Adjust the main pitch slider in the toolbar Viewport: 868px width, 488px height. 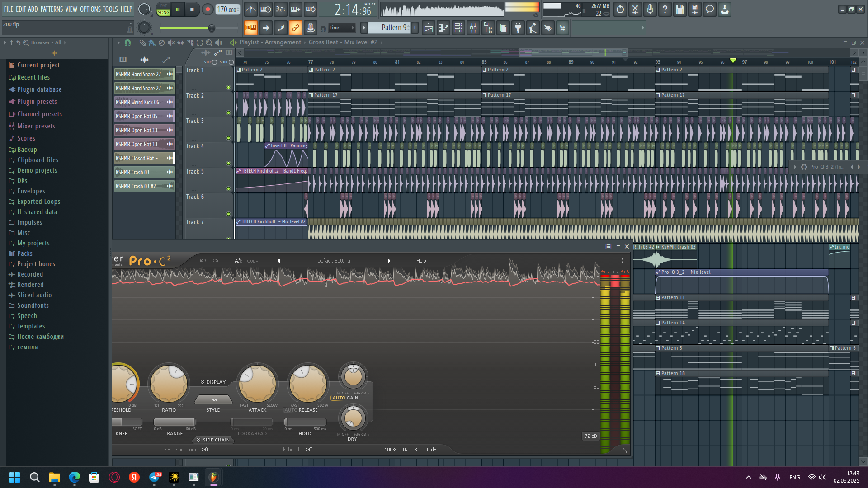point(199,28)
